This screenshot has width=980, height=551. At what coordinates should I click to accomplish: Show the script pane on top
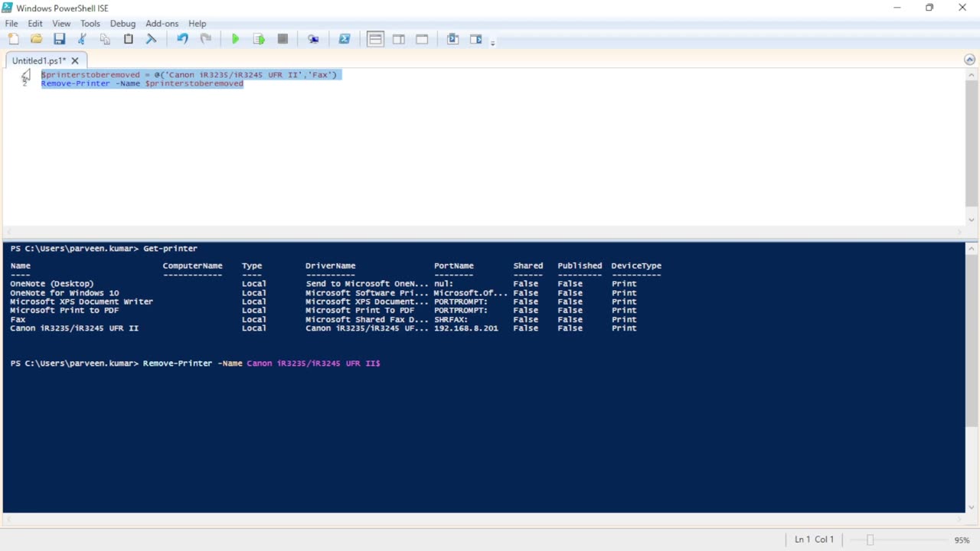click(x=375, y=39)
